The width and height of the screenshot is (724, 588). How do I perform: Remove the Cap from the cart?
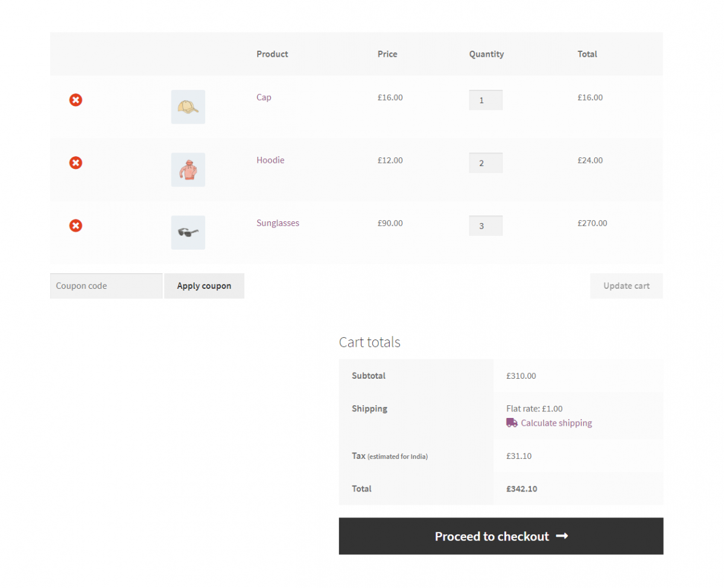click(x=75, y=100)
